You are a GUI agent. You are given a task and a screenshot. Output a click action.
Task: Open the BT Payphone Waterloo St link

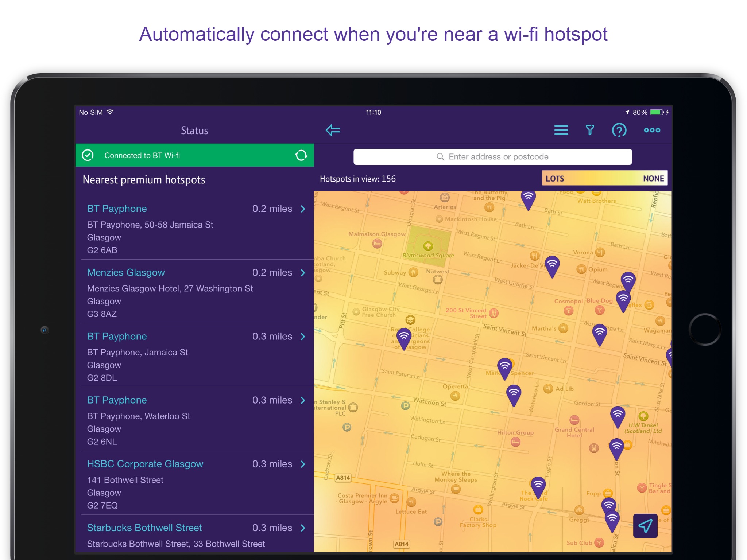tap(117, 400)
